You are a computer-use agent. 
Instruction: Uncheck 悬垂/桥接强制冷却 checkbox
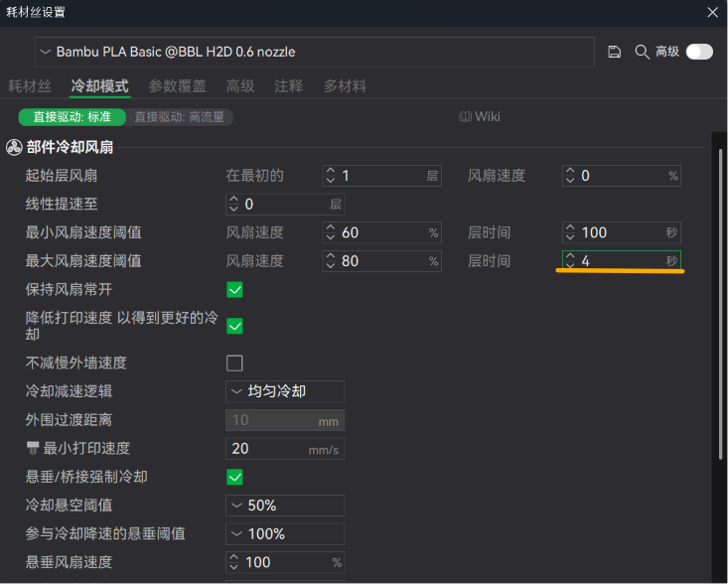click(234, 477)
